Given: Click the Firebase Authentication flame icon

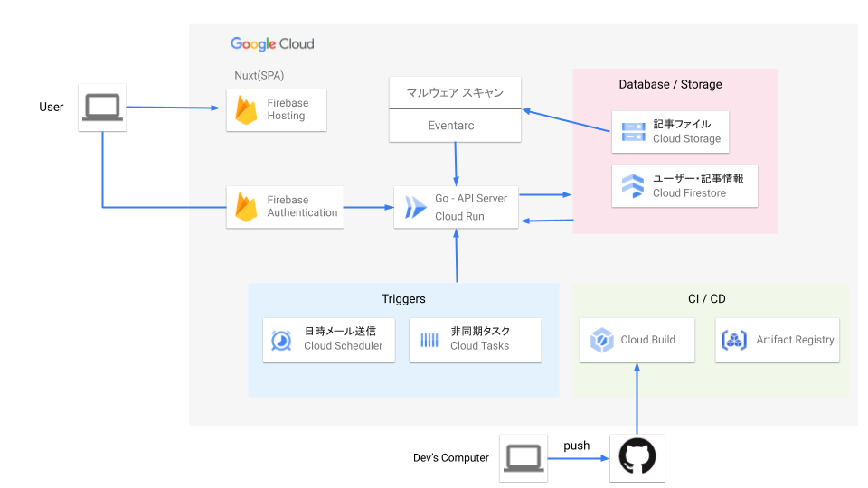Looking at the screenshot, I should coord(247,207).
